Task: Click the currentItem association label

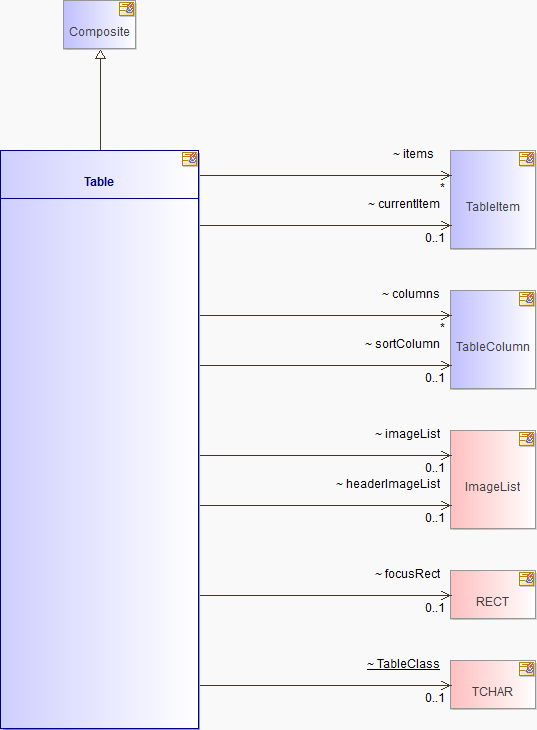Action: click(404, 204)
